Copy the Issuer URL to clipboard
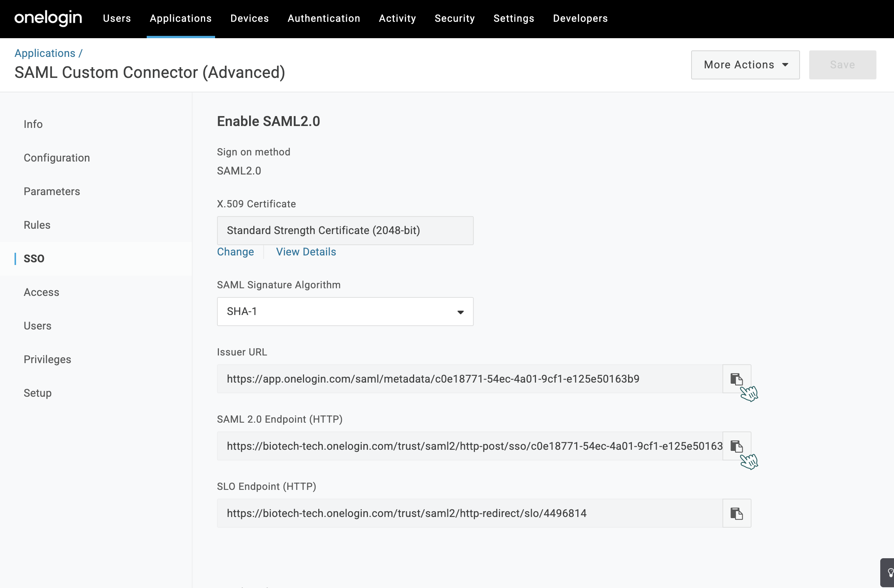Screen dimensions: 894x588 point(737,379)
